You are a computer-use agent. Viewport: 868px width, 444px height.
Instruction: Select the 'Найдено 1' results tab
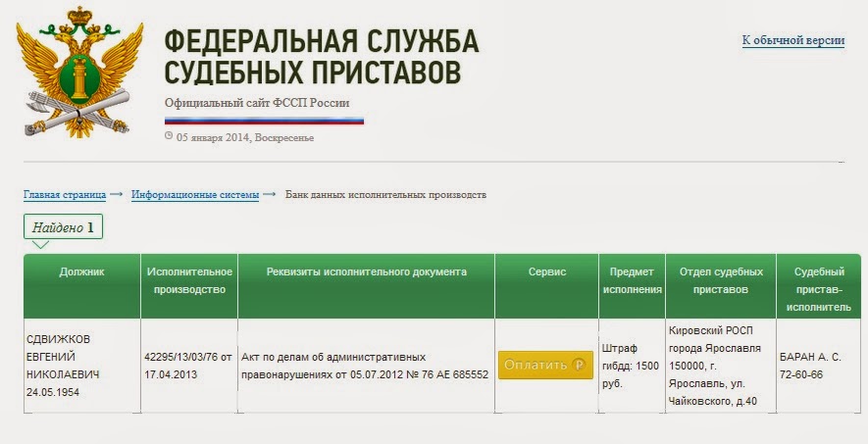63,227
